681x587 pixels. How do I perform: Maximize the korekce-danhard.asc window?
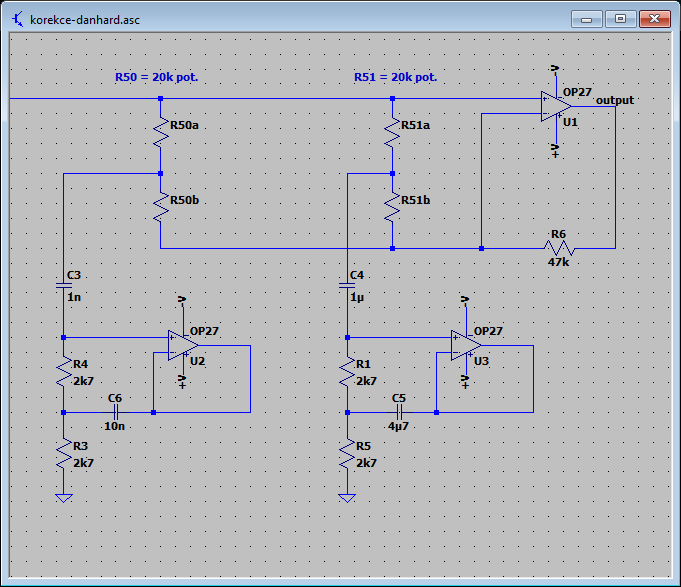coord(621,19)
